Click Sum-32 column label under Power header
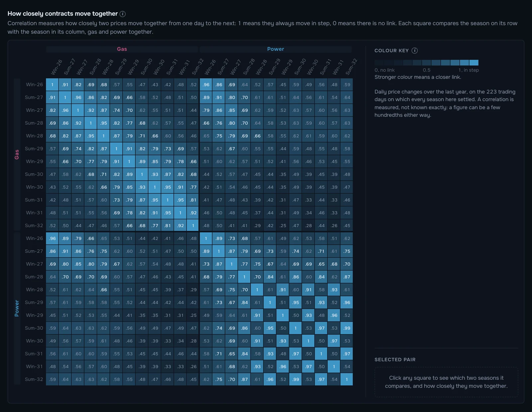532x412 pixels. tap(351, 67)
